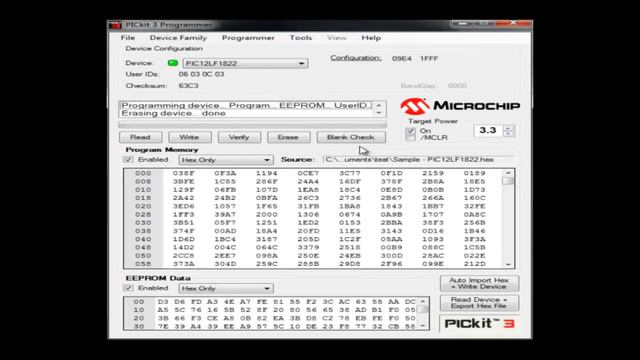Select program memory cell 1FF3
Viewport: 640px width, 360px height.
pyautogui.click(x=184, y=214)
